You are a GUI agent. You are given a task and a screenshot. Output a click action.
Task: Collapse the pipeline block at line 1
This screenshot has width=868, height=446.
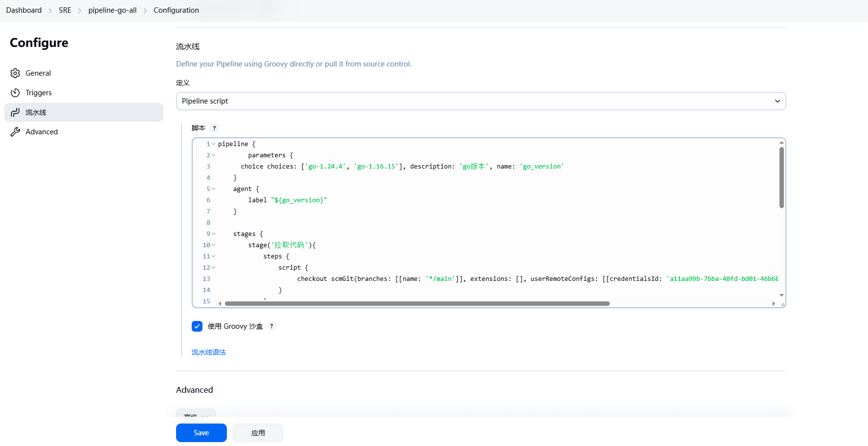[x=213, y=144]
